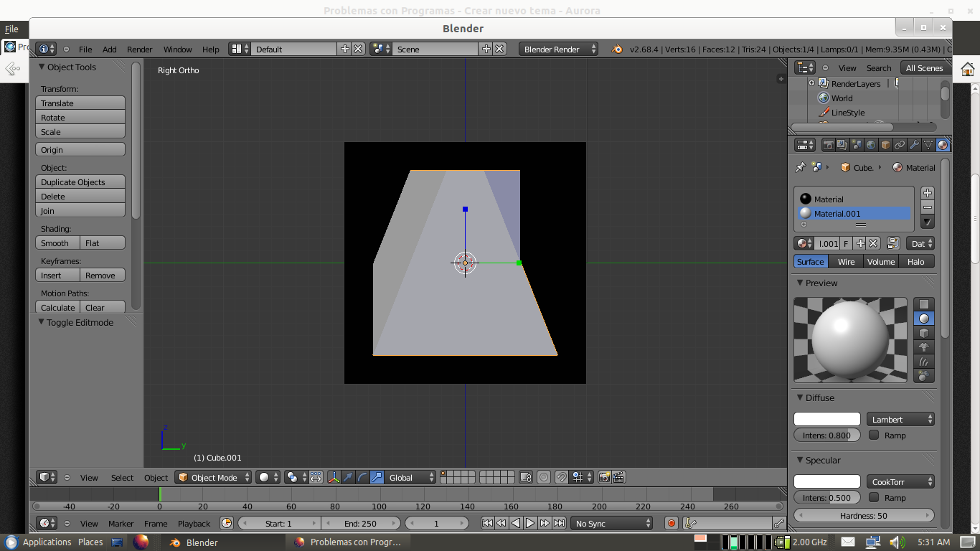Click the Join button
This screenshot has height=551, width=980.
point(80,211)
